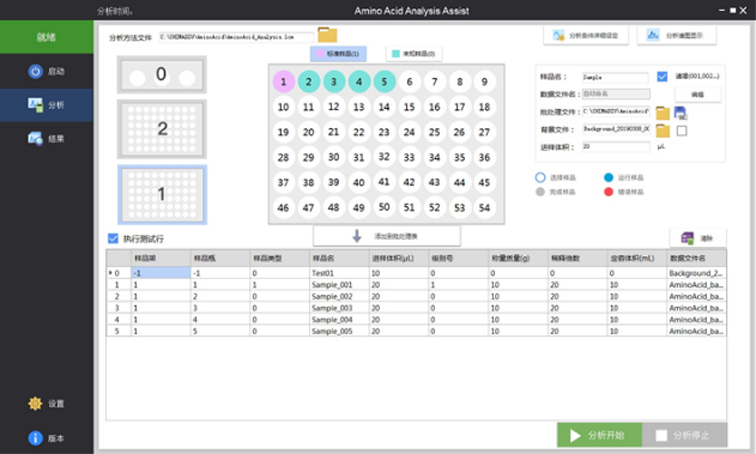Save the batch file with the disk icon

click(x=682, y=112)
